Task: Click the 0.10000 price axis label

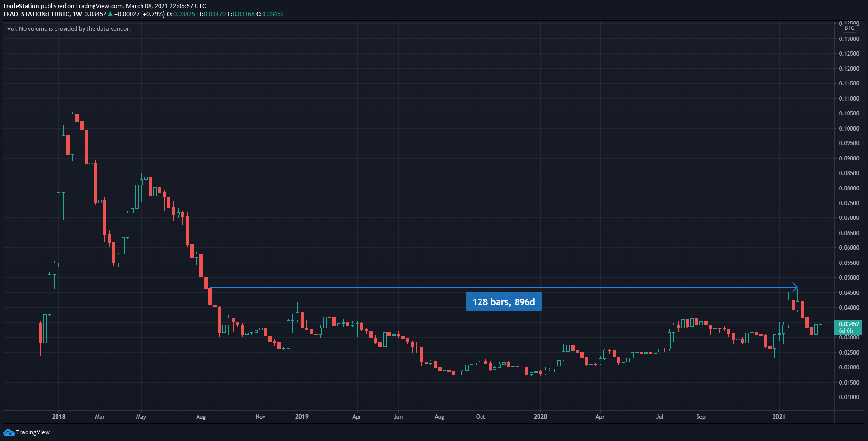Action: pos(849,129)
